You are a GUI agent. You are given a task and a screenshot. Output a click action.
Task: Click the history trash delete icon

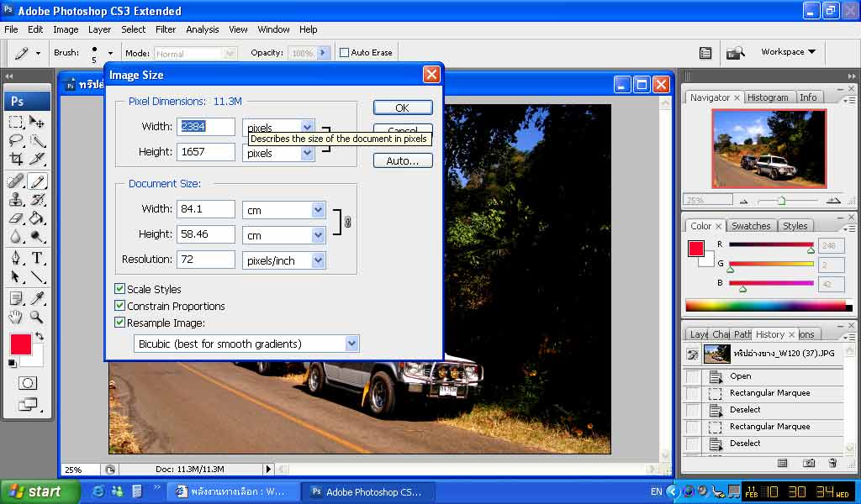click(x=832, y=463)
